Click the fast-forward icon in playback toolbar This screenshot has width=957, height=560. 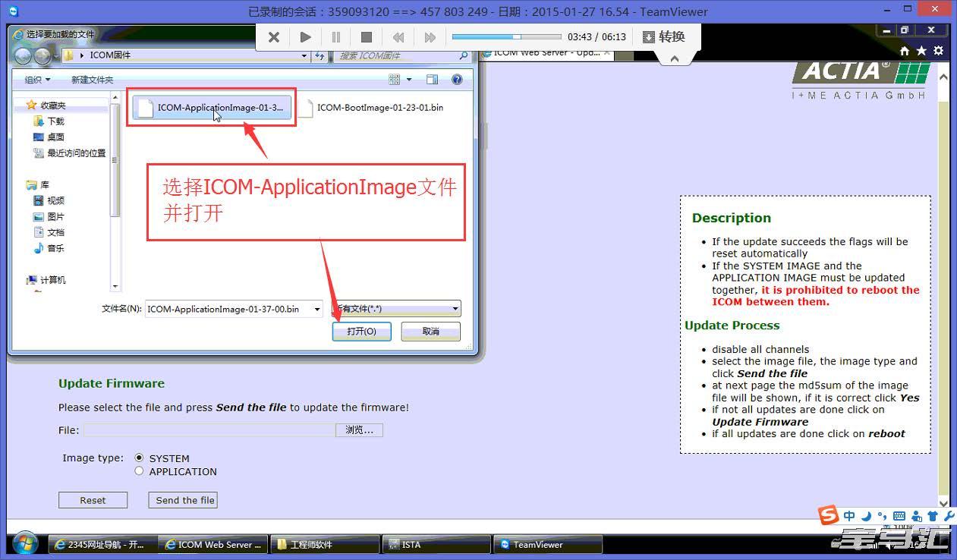430,37
